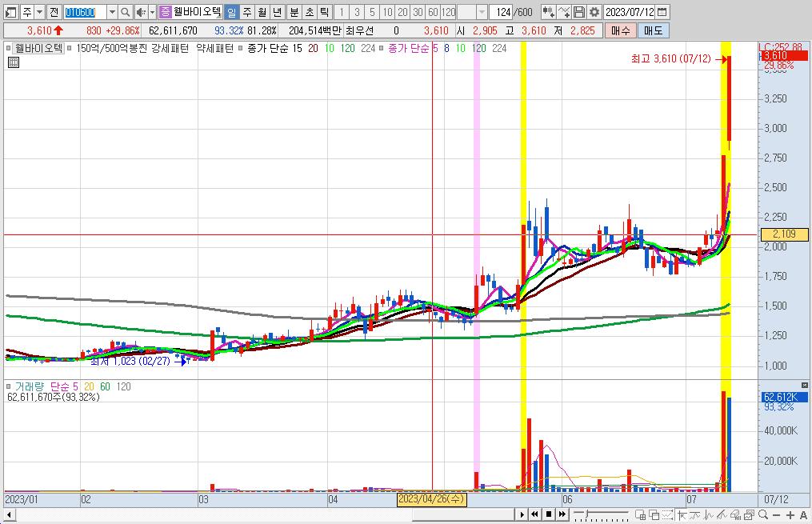This screenshot has height=524, width=812.
Task: Click the 전 button beside the stock code
Action: [54, 12]
